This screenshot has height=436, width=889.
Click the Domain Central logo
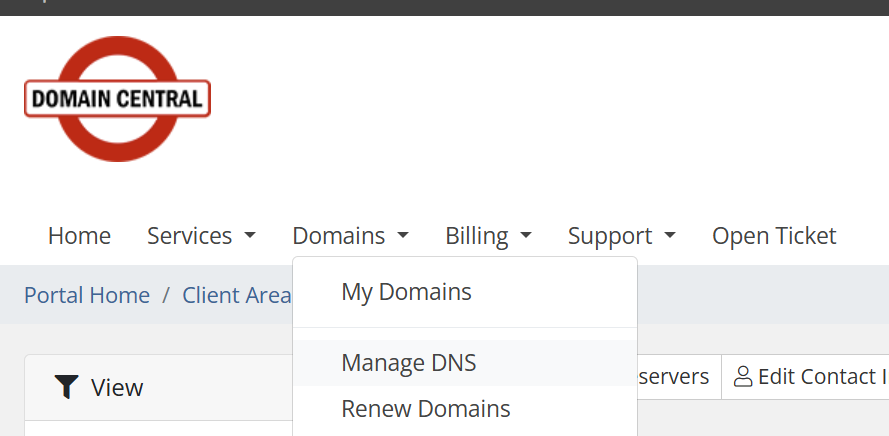click(117, 99)
